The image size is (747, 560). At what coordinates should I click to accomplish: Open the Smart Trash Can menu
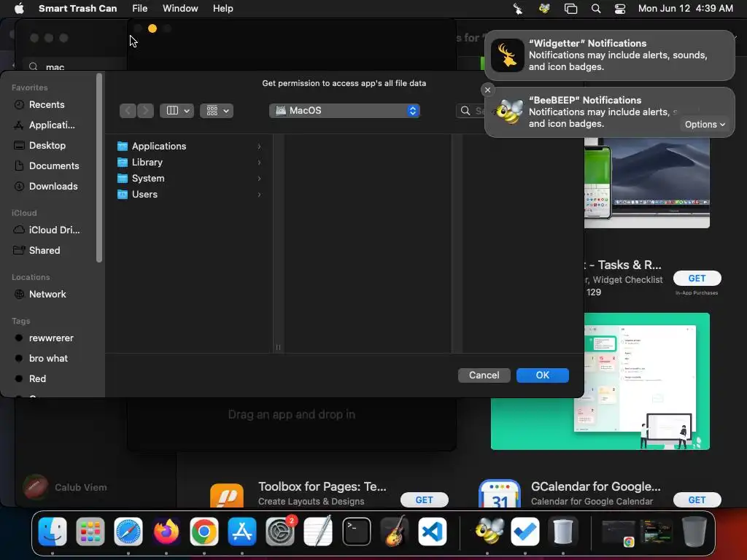(77, 8)
